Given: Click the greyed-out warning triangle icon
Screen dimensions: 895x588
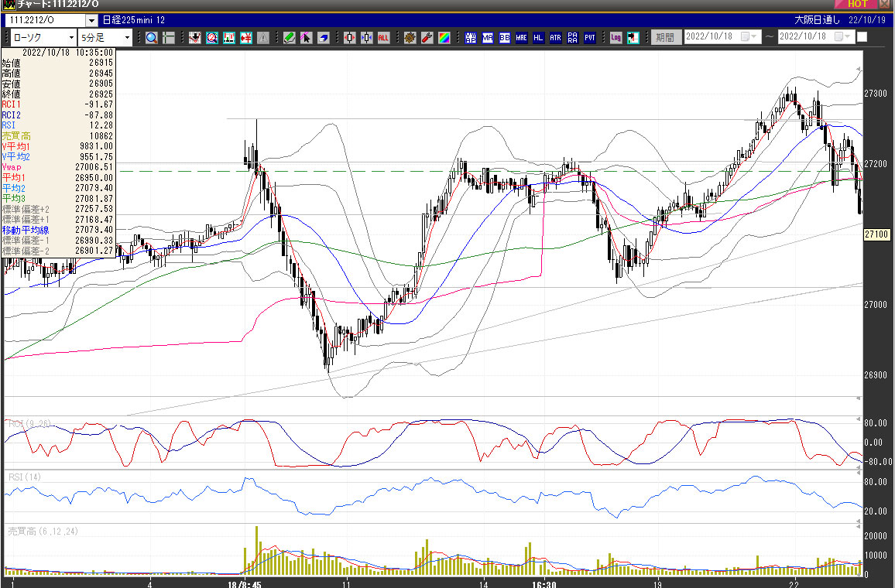Looking at the screenshot, I should tap(263, 38).
